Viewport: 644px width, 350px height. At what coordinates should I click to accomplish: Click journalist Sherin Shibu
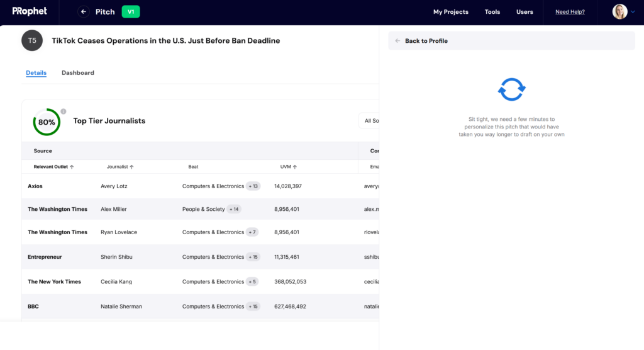[x=116, y=257]
